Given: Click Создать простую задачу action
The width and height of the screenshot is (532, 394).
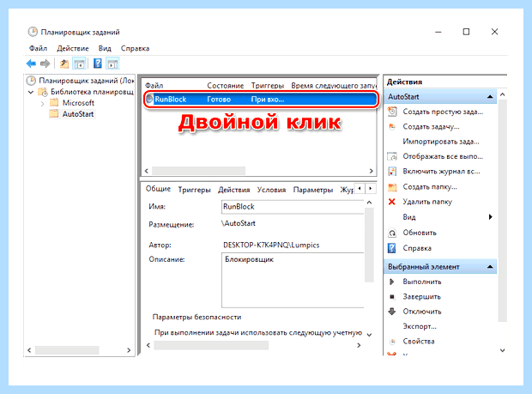Looking at the screenshot, I should tap(443, 112).
